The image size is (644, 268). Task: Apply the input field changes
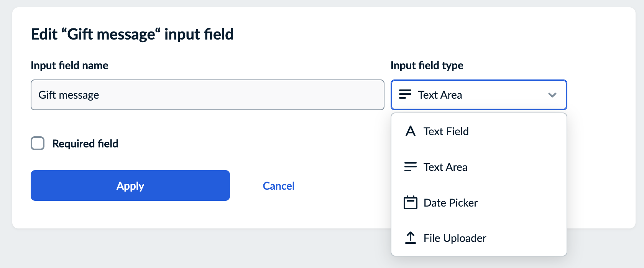click(x=130, y=185)
